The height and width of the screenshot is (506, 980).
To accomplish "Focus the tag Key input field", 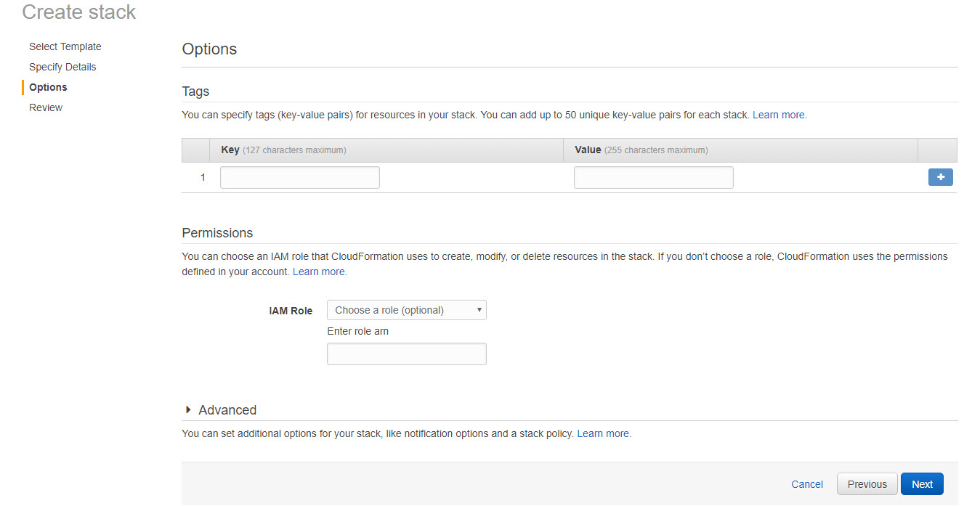I will [299, 178].
